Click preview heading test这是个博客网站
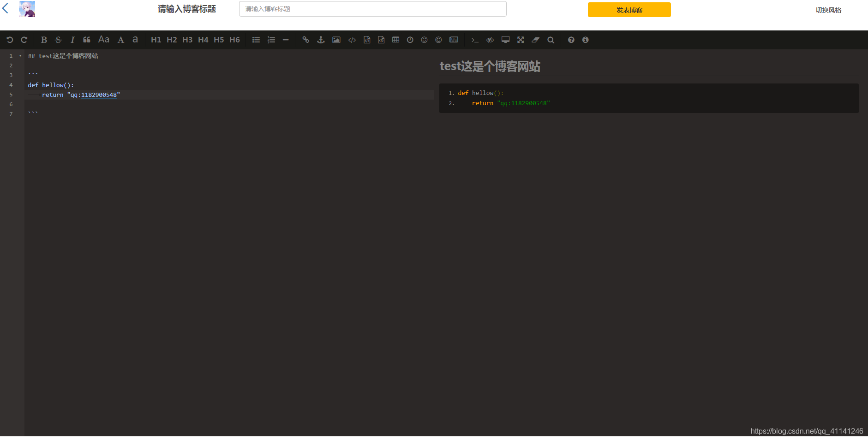Viewport: 868px width, 440px height. [x=490, y=66]
